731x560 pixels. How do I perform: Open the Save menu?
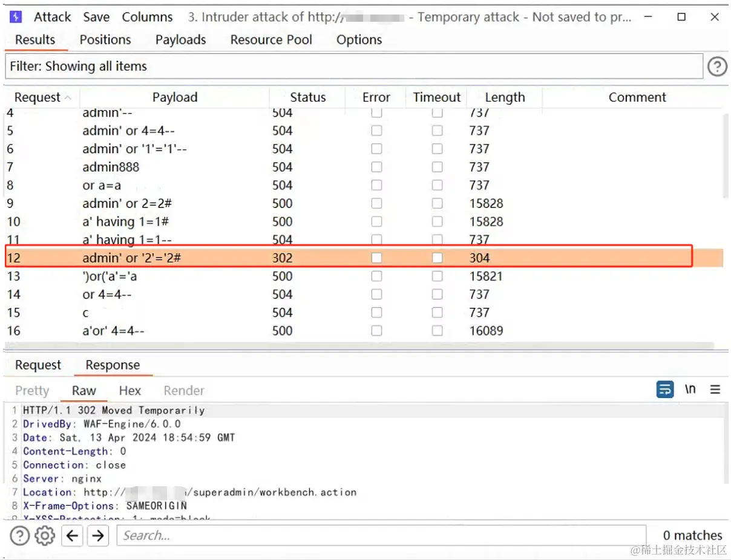[96, 17]
